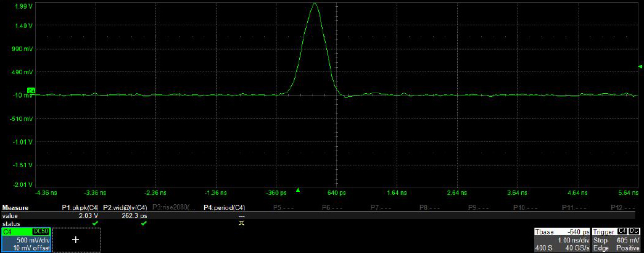
Task: Open the C4 channel descriptor box
Action: coord(25,239)
